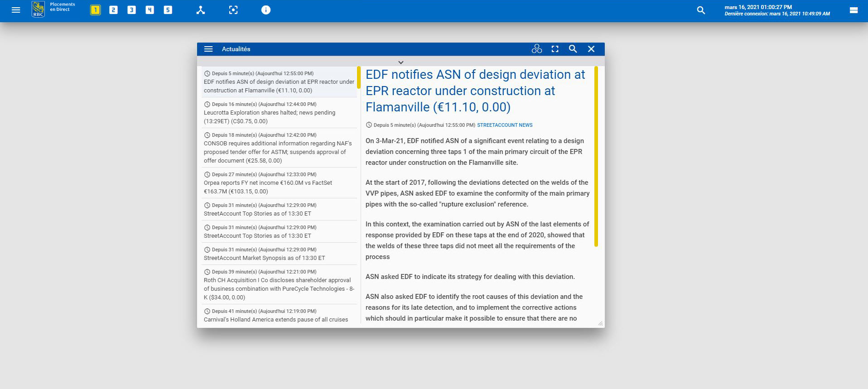Click the resize grip at window corner
This screenshot has height=389, width=868.
click(x=600, y=323)
